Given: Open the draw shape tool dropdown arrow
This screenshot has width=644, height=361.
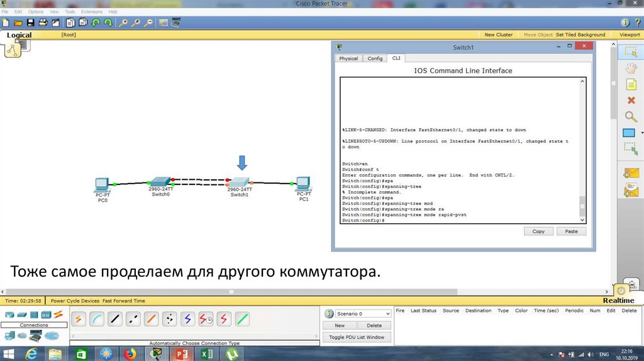Looking at the screenshot, I should 641,133.
